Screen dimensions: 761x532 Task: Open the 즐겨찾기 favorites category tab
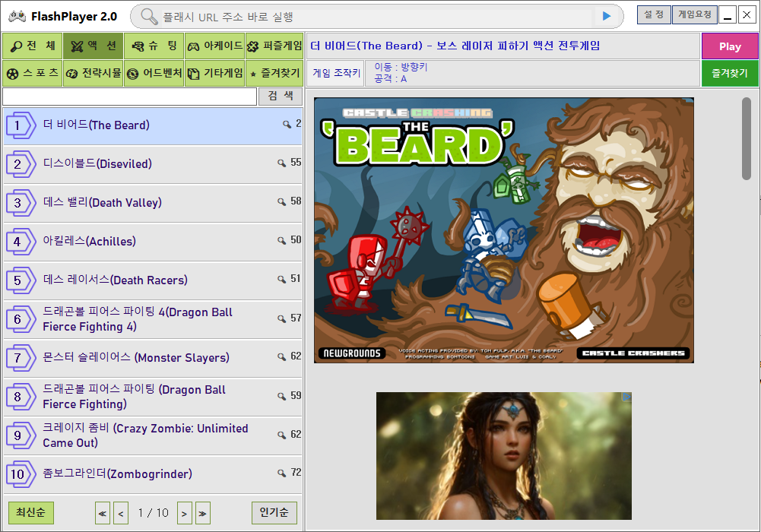[274, 73]
